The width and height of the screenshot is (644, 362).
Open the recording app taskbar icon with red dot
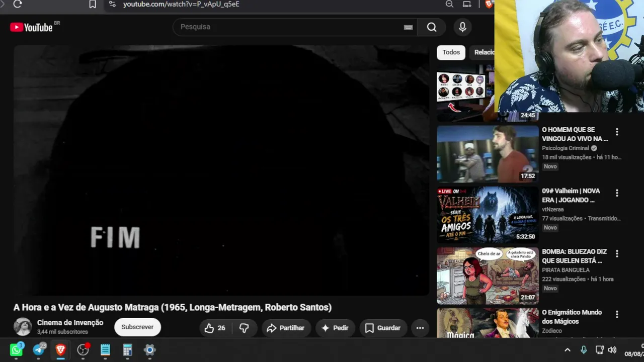tap(83, 350)
